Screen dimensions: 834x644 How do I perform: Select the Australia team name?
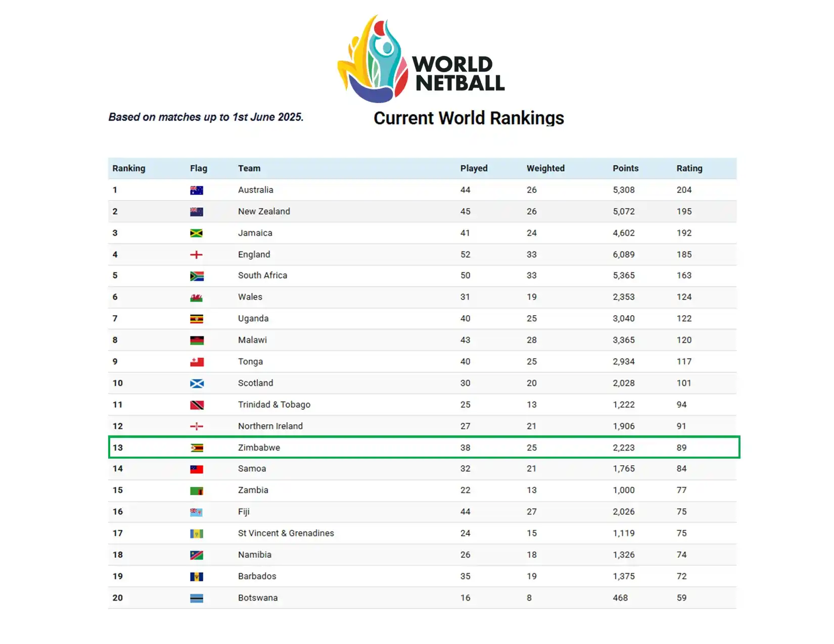(255, 190)
